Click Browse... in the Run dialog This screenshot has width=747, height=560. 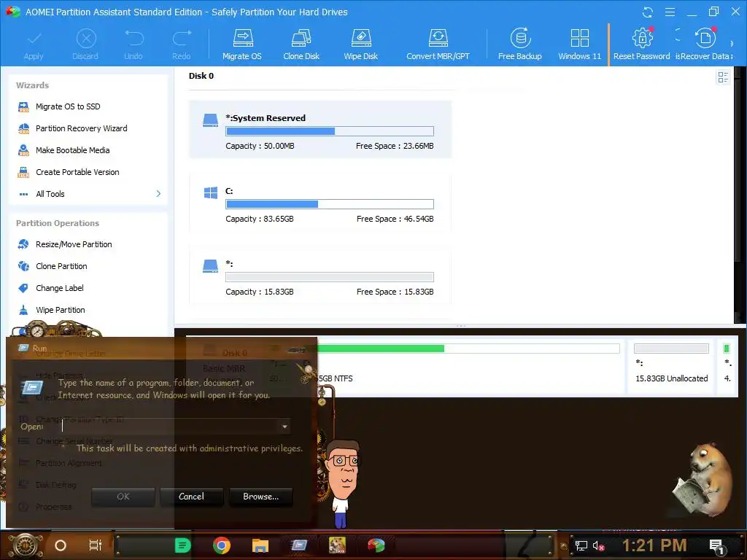coord(260,497)
